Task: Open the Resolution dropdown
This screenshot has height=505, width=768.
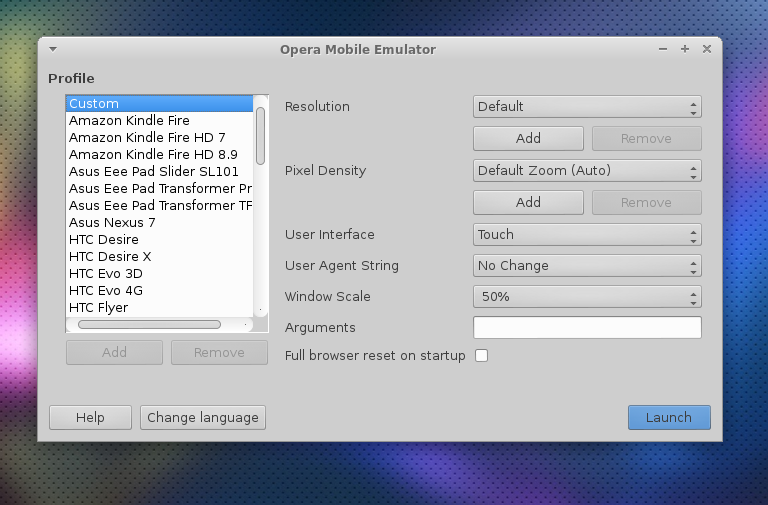Action: coord(587,107)
